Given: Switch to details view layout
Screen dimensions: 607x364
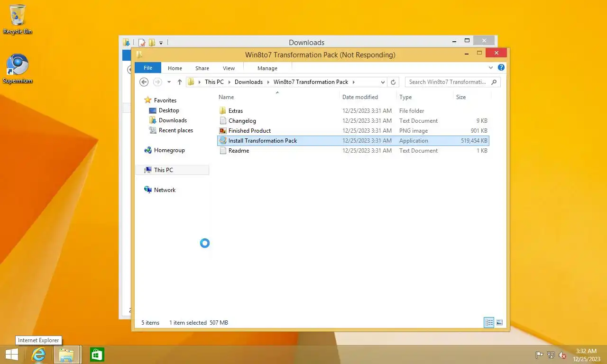Looking at the screenshot, I should click(489, 323).
